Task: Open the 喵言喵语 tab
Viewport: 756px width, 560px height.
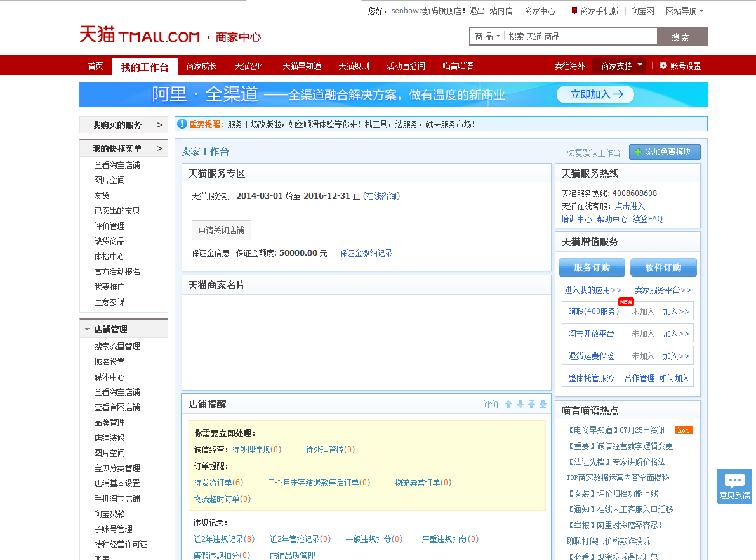Action: tap(458, 66)
